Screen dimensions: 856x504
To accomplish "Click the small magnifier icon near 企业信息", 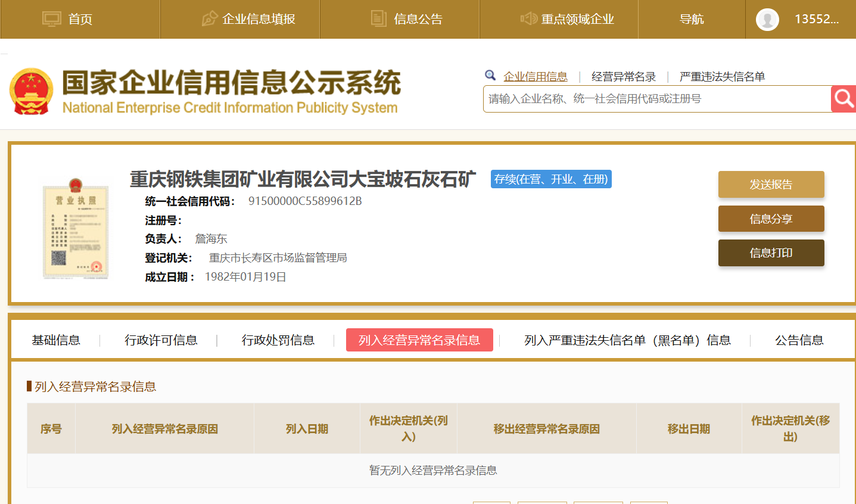I will (490, 76).
